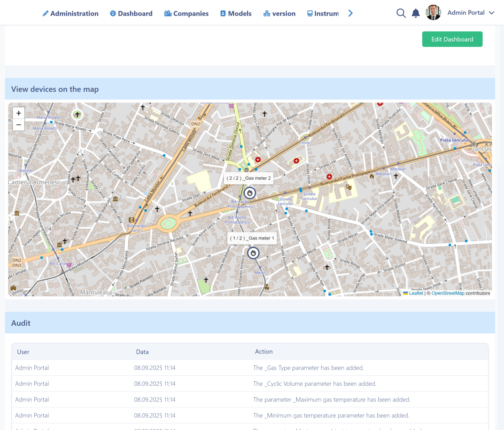Open the notifications bell

[x=415, y=13]
